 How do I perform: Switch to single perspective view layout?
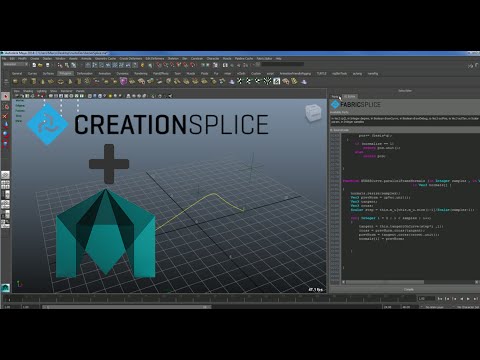(5, 175)
